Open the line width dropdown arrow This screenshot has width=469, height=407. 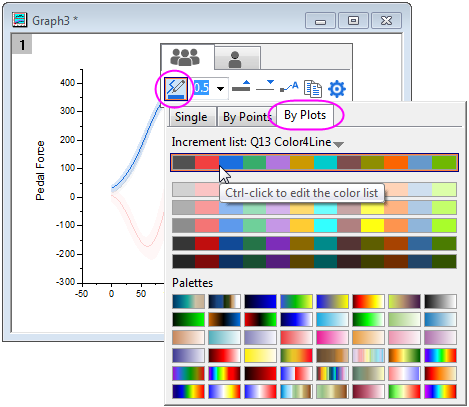220,89
